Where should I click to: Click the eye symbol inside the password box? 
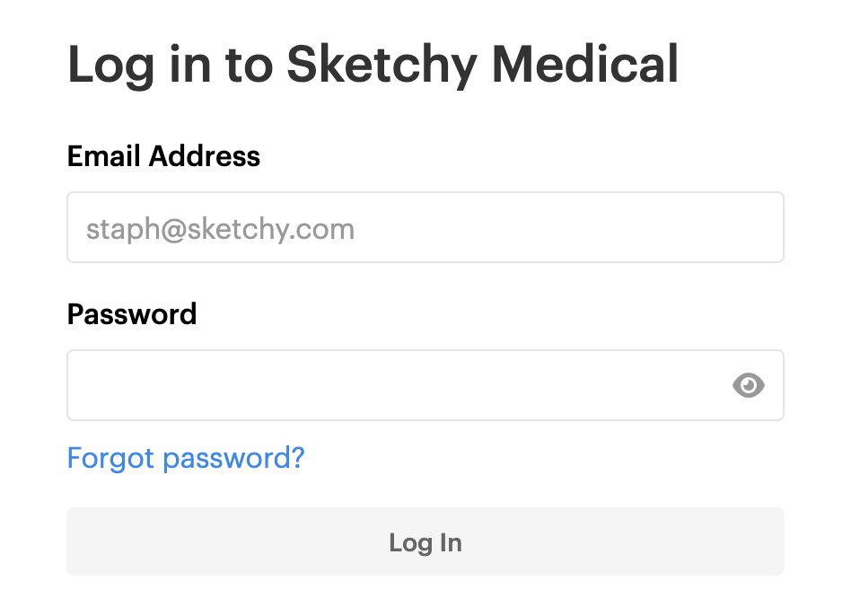[x=749, y=385]
